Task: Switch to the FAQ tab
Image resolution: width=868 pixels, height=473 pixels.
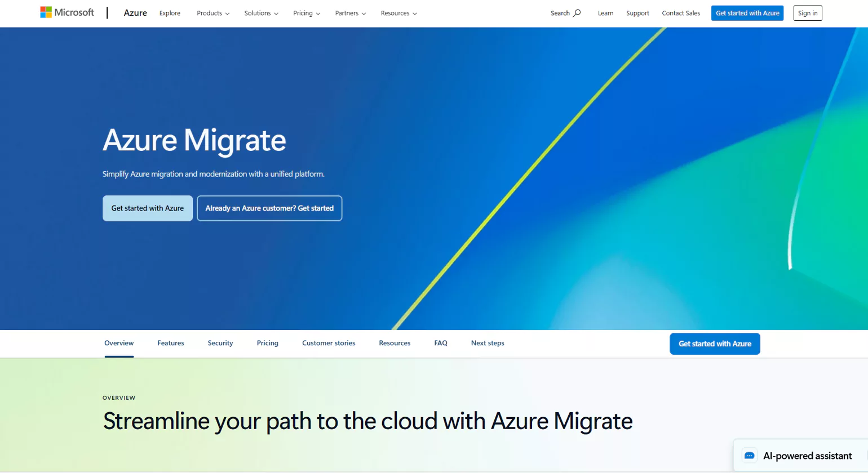Action: coord(440,343)
